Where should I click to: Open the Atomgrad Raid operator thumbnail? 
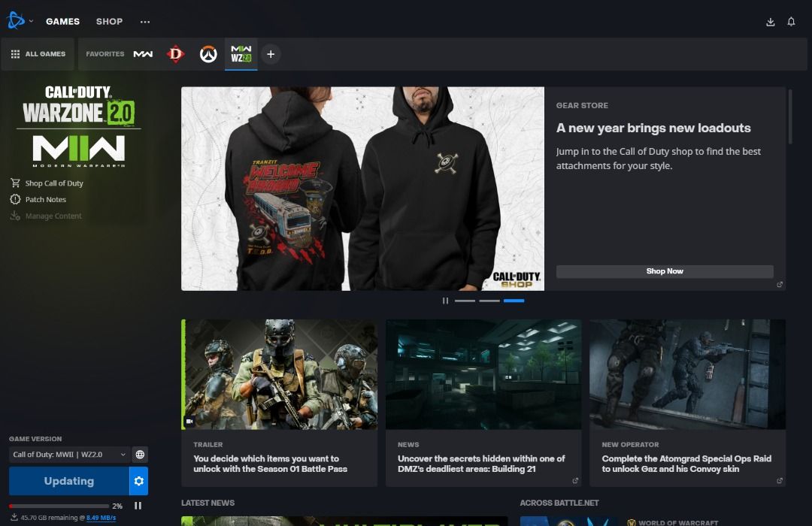pyautogui.click(x=687, y=374)
